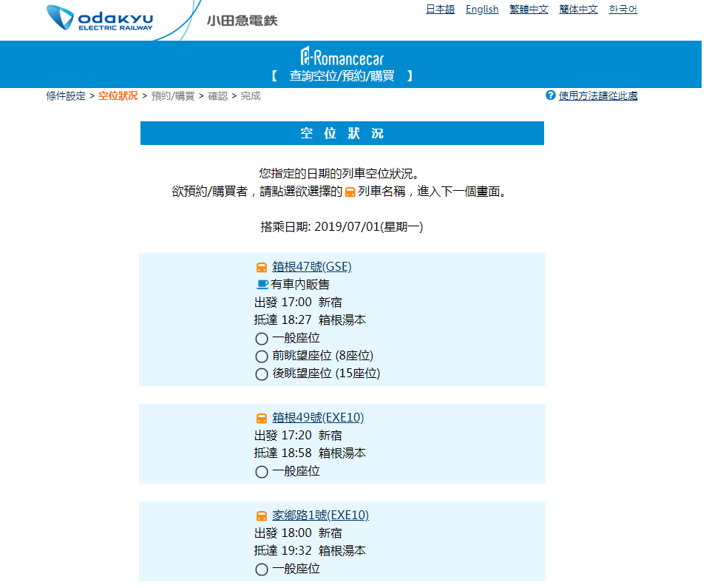
Task: Click 您指定的日期的列車空位狀況 instruction line
Action: [x=342, y=174]
